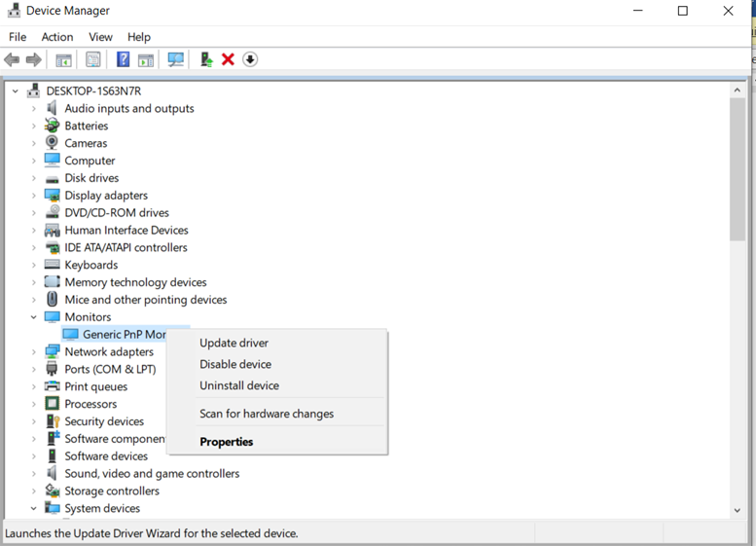Click the Back arrow toolbar icon
Image resolution: width=756 pixels, height=546 pixels.
pyautogui.click(x=12, y=59)
